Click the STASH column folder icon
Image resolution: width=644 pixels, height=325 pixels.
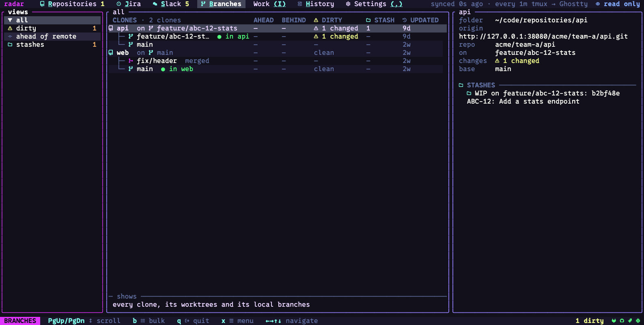[368, 20]
